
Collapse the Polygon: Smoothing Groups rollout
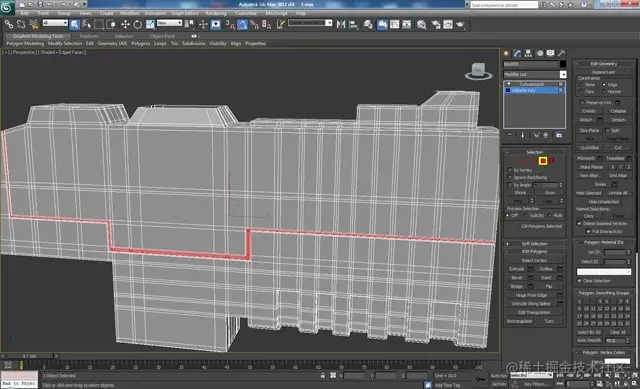(x=604, y=293)
